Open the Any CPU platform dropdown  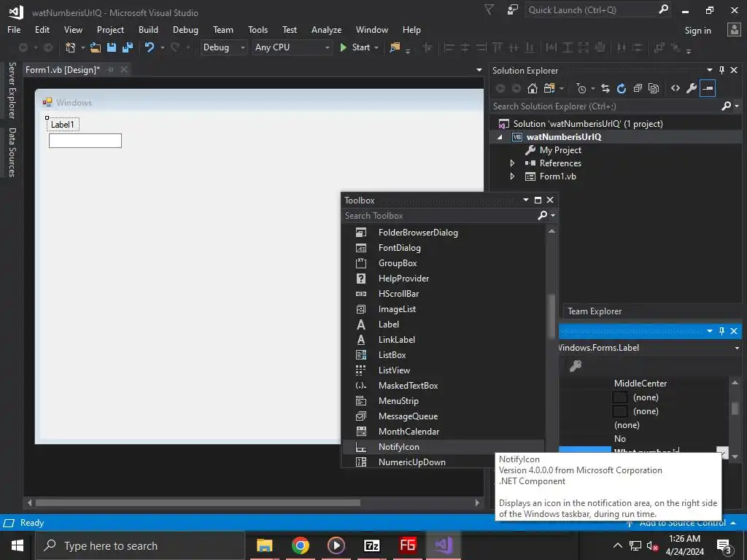point(328,47)
